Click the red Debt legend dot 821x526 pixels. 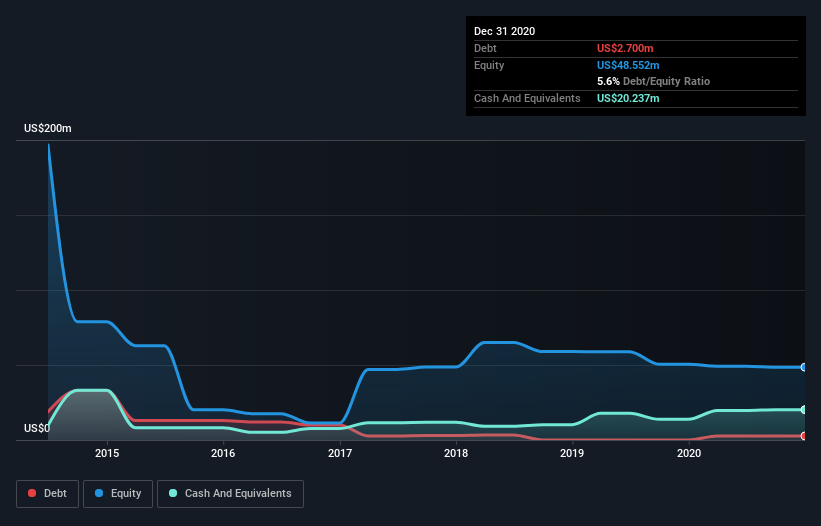32,493
